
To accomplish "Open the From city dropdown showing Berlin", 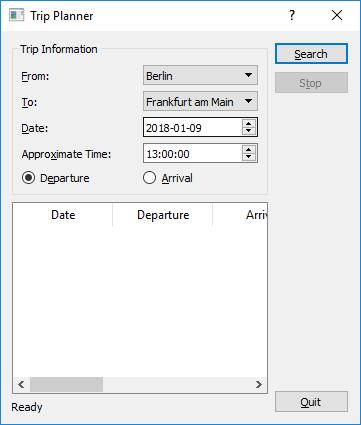I will tap(200, 75).
